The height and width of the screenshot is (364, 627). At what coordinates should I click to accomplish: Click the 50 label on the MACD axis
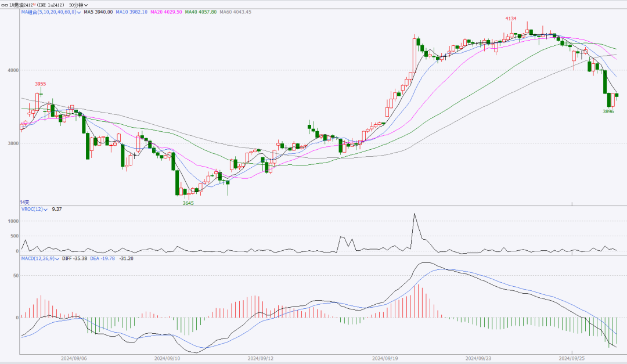click(16, 276)
